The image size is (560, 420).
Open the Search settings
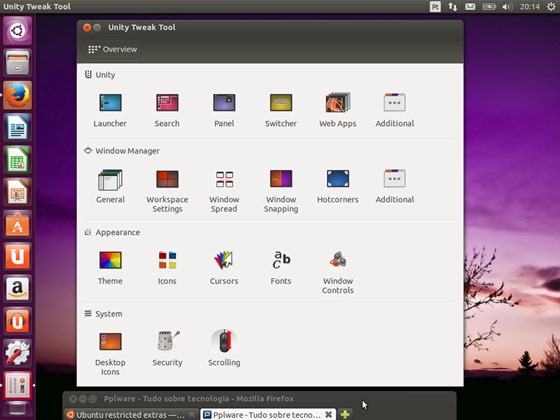(167, 110)
